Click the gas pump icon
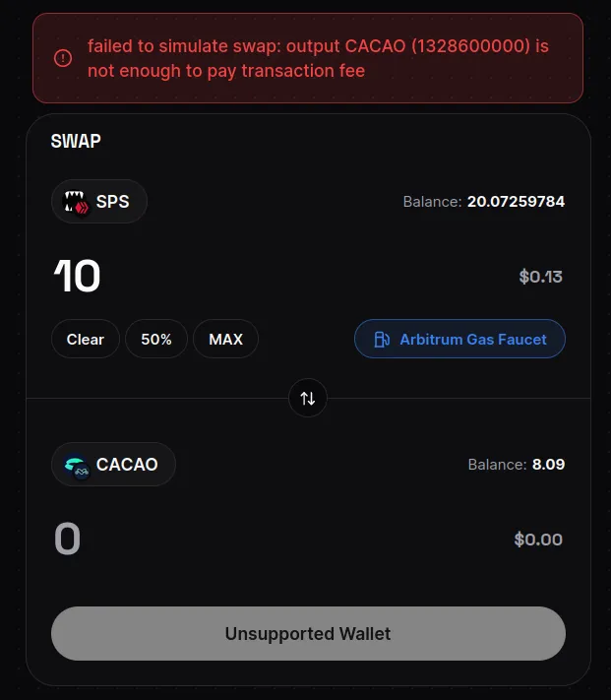611x700 pixels. [382, 340]
